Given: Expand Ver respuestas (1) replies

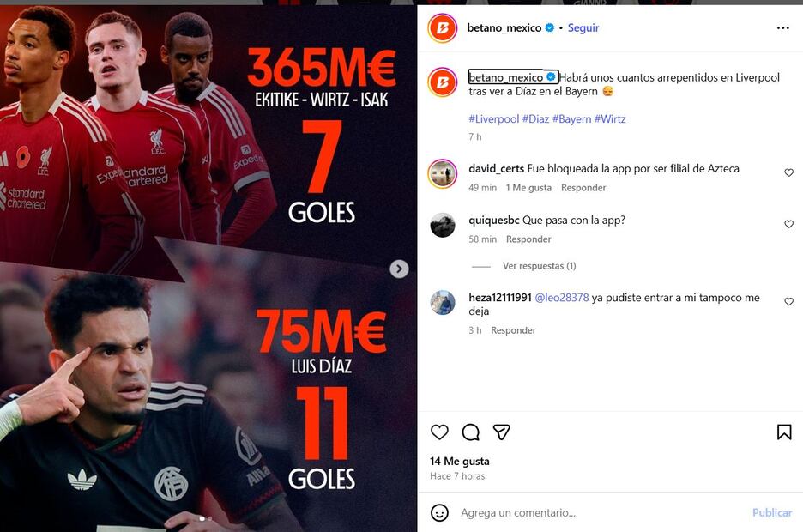Looking at the screenshot, I should click(x=540, y=266).
